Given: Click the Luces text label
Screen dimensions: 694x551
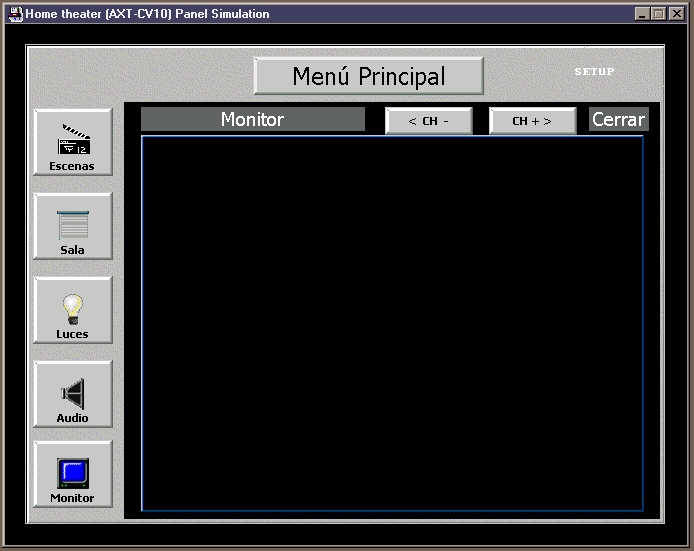Looking at the screenshot, I should [72, 334].
